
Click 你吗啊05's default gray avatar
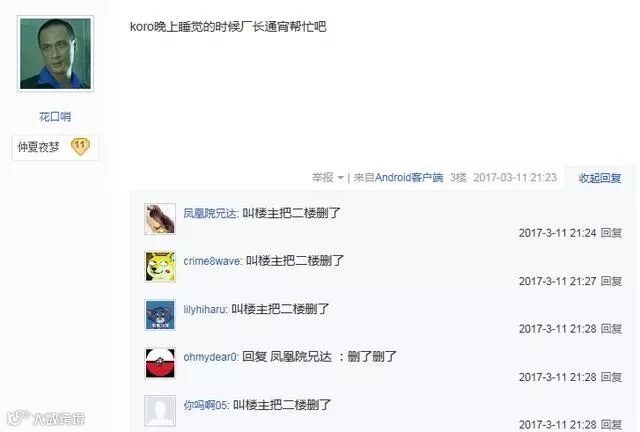click(160, 411)
